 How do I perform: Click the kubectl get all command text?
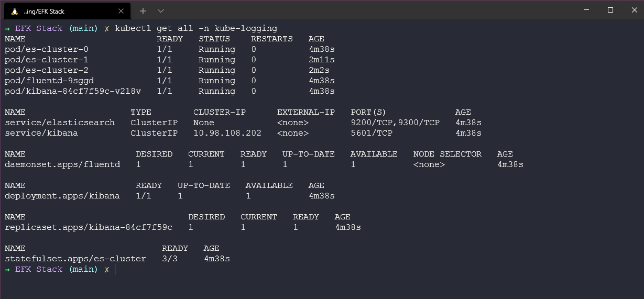[195, 28]
